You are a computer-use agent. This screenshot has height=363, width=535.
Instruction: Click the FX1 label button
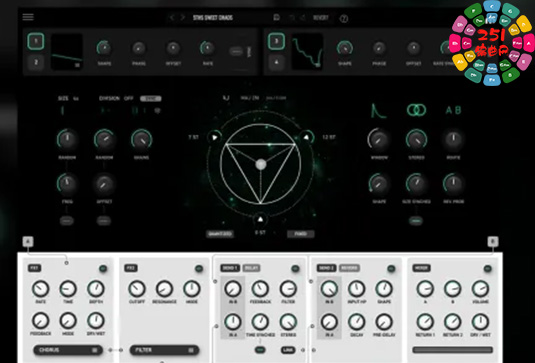(34, 268)
